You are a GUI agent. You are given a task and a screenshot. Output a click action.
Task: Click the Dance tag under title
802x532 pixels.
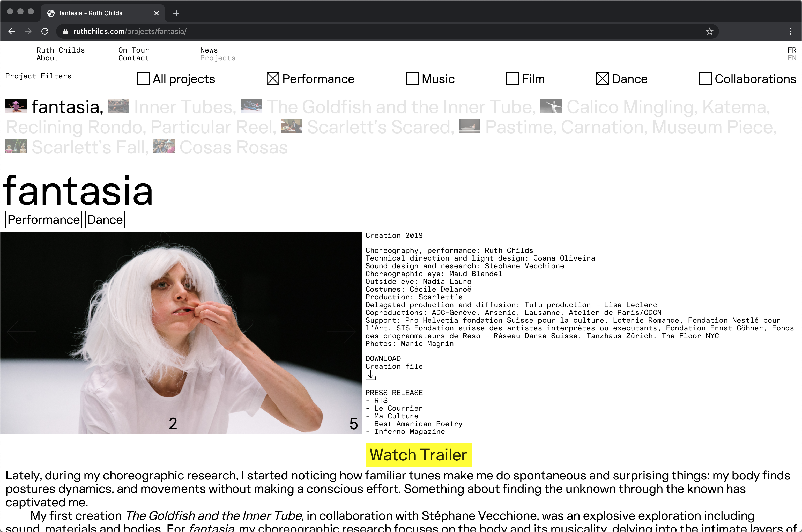[105, 220]
